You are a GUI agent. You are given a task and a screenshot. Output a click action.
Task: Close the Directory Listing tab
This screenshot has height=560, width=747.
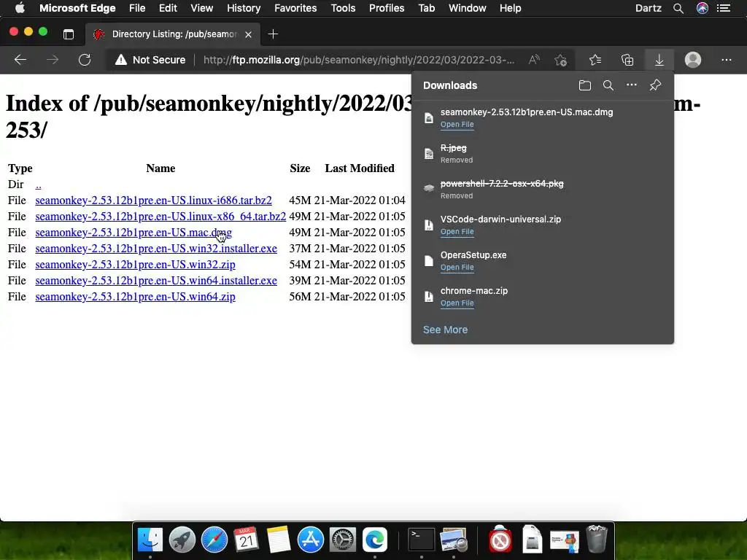(248, 34)
